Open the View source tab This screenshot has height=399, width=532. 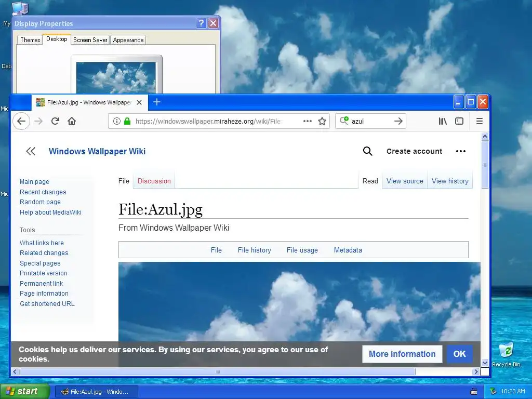[x=405, y=181]
